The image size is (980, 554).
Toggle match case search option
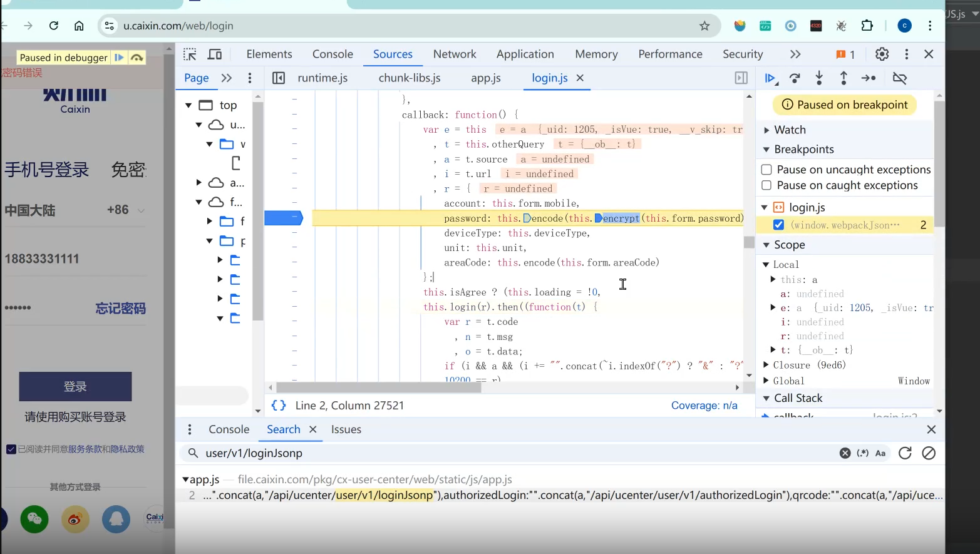pyautogui.click(x=880, y=453)
